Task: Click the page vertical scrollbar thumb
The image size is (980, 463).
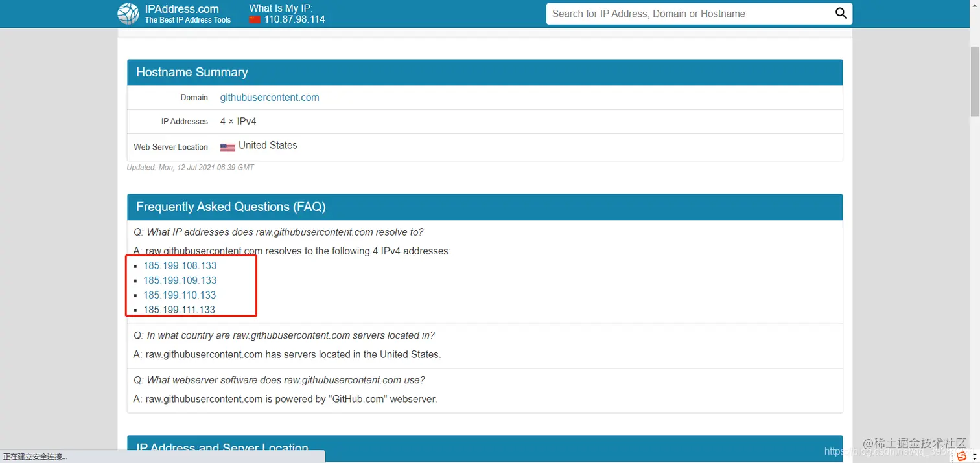Action: tap(975, 81)
